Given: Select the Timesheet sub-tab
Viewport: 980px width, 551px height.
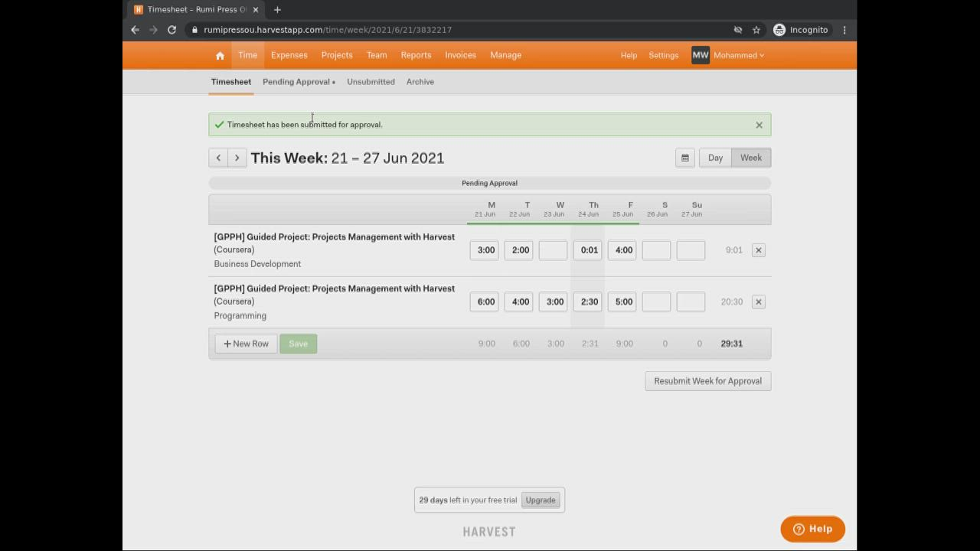Looking at the screenshot, I should click(231, 82).
